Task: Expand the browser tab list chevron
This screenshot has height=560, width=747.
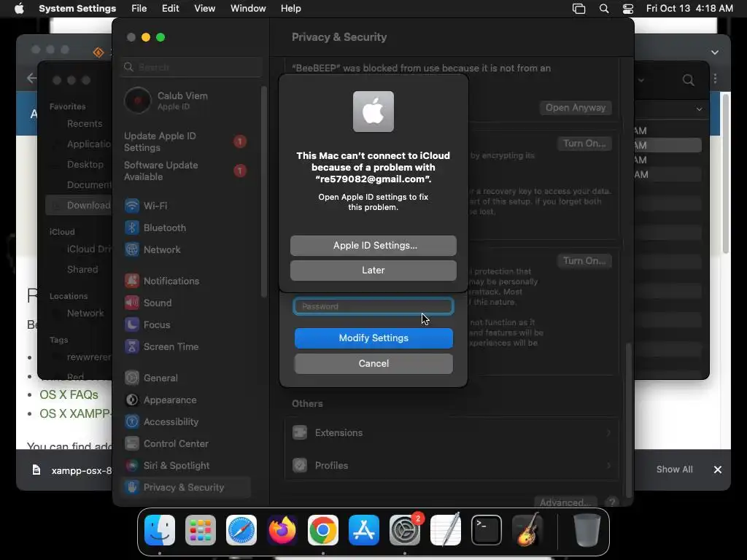Action: pos(715,52)
